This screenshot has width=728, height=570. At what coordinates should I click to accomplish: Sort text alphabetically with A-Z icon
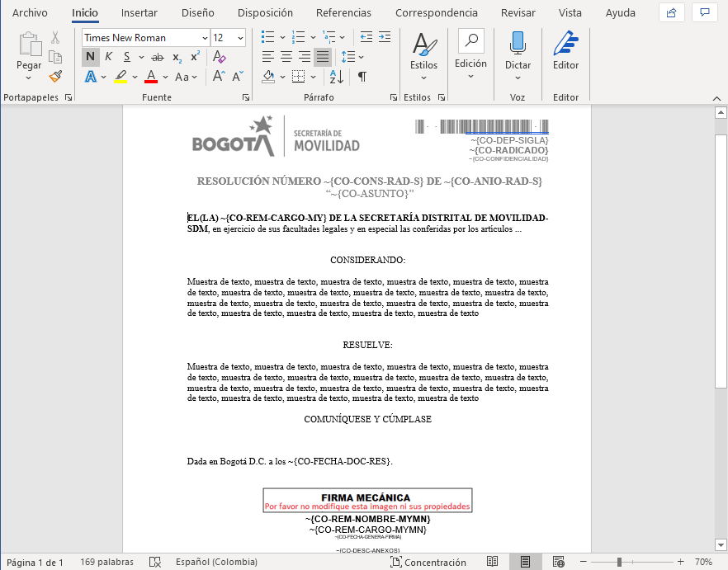coord(337,77)
